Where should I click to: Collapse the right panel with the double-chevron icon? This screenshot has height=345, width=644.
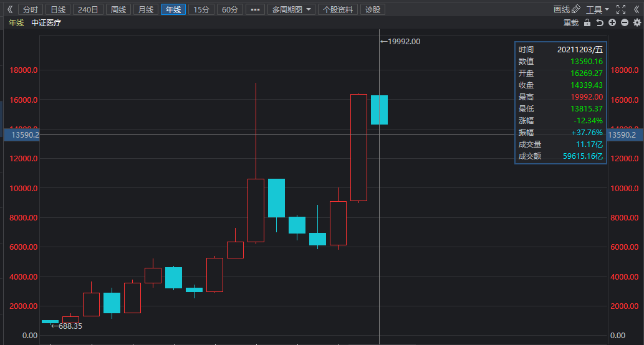636,9
